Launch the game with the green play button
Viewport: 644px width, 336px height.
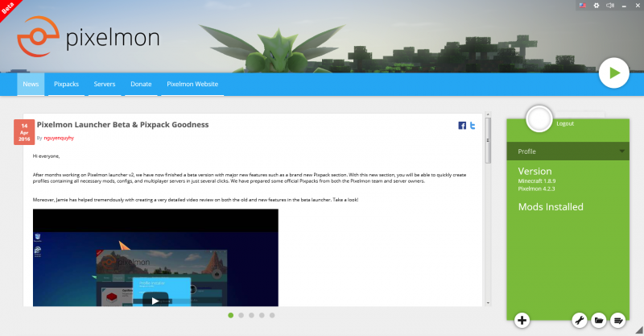point(613,73)
